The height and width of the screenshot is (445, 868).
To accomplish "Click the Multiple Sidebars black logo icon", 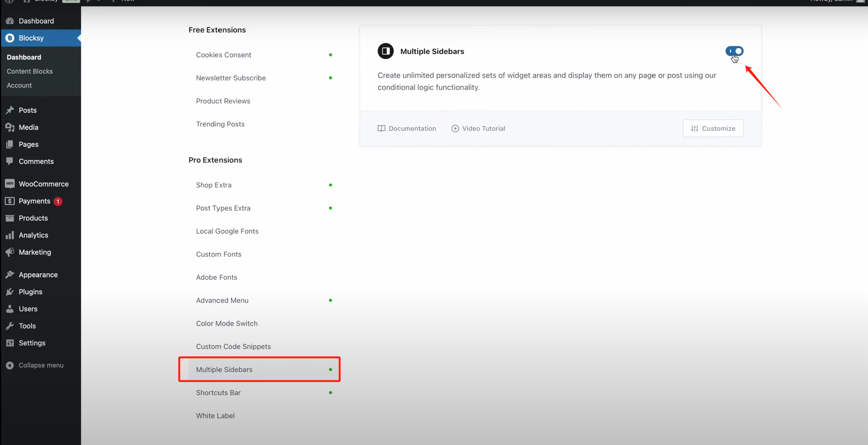I will pyautogui.click(x=385, y=51).
